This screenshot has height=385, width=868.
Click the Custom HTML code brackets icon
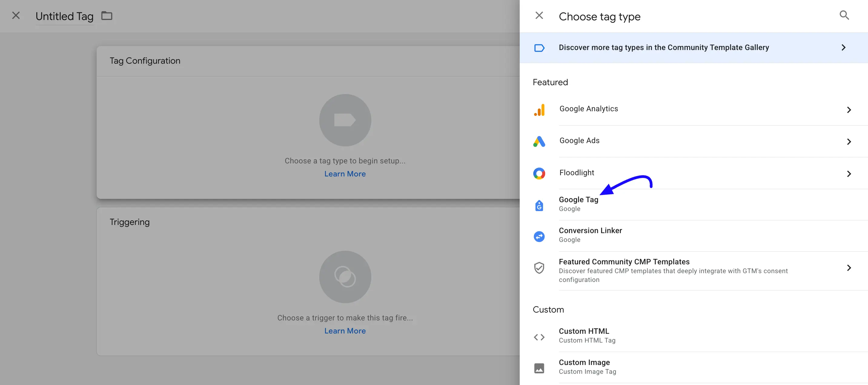[x=539, y=337]
